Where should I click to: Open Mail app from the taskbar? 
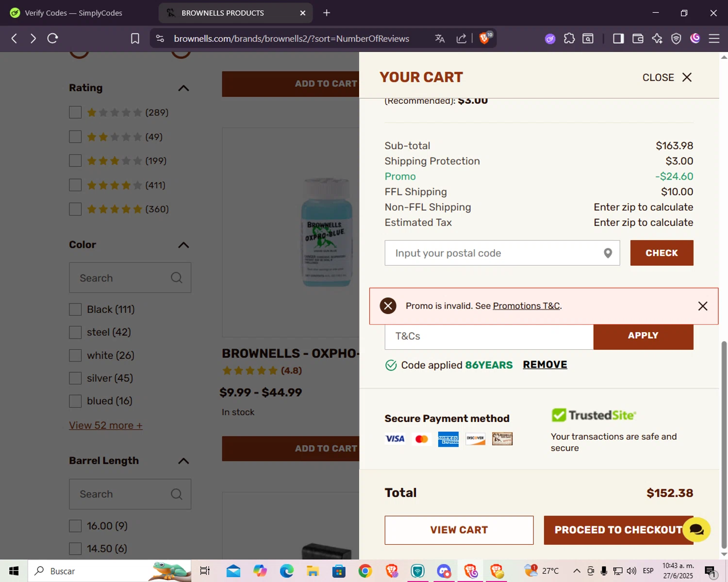point(233,571)
